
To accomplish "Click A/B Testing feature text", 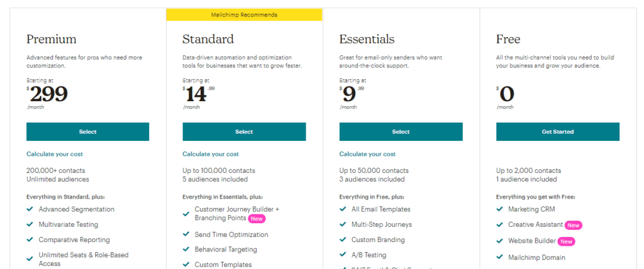I will pos(369,255).
